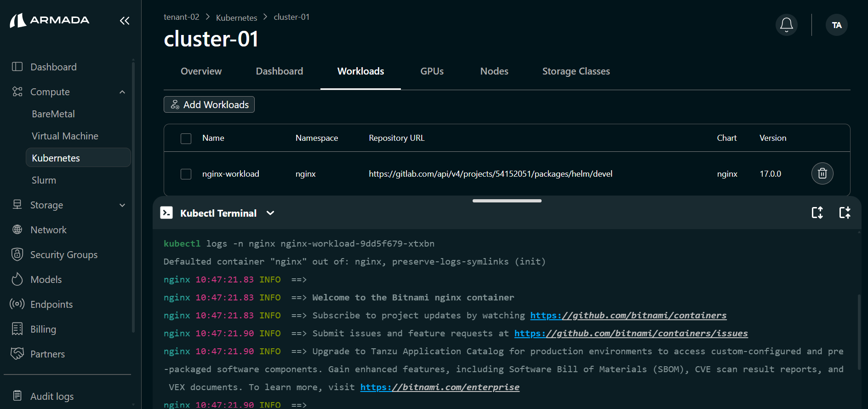Maximize terminal panel with fullscreen icon

tap(845, 213)
